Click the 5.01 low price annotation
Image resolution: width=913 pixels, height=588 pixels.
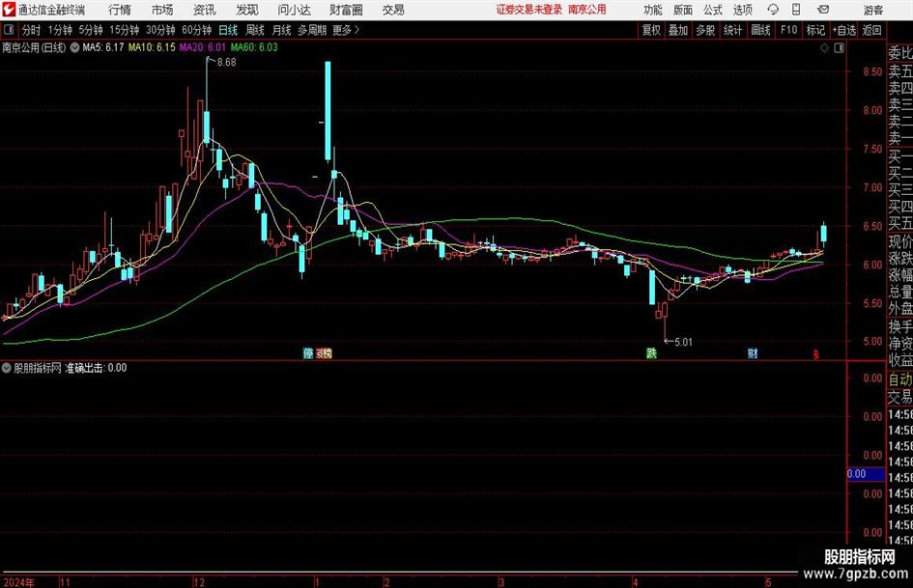click(x=683, y=343)
